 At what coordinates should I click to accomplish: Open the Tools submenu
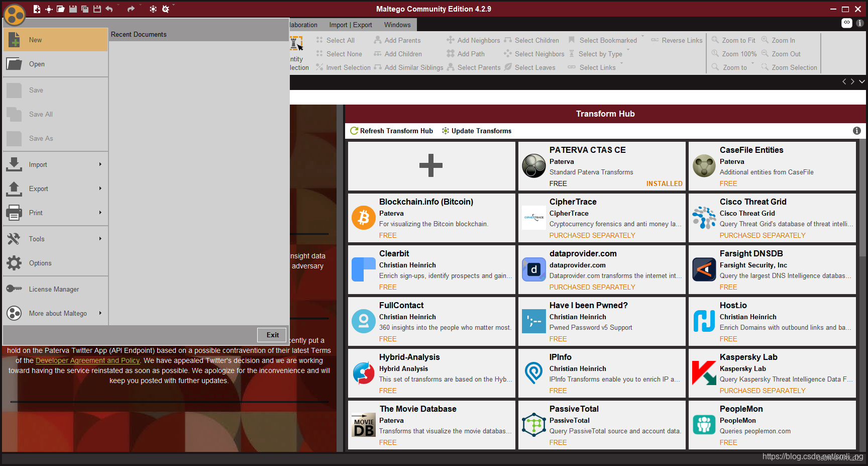[x=56, y=239]
